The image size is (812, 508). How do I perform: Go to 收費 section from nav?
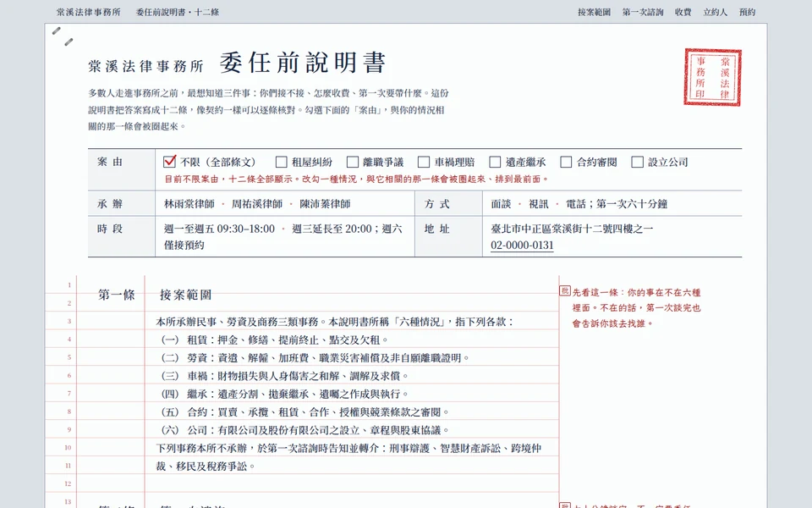(x=683, y=12)
